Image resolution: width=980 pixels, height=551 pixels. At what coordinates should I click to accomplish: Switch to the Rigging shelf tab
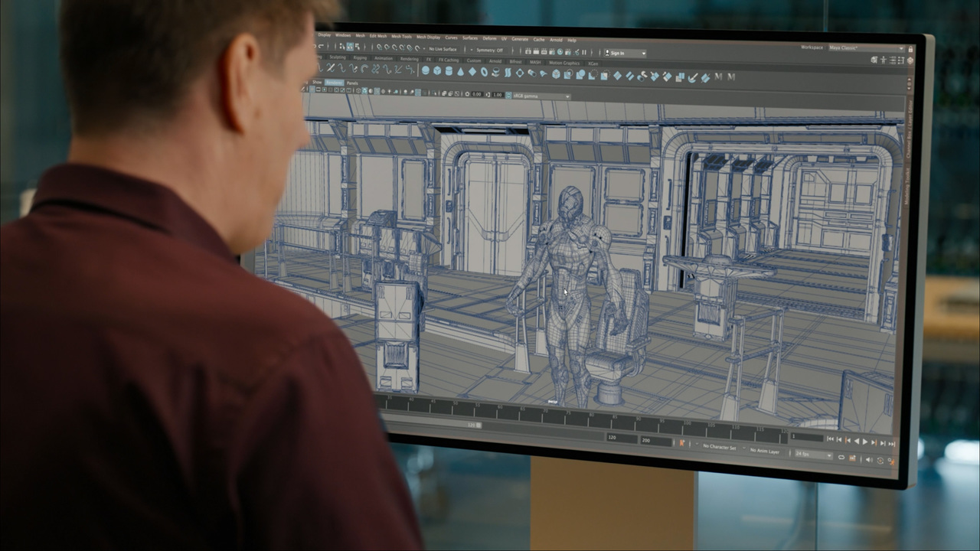[360, 58]
